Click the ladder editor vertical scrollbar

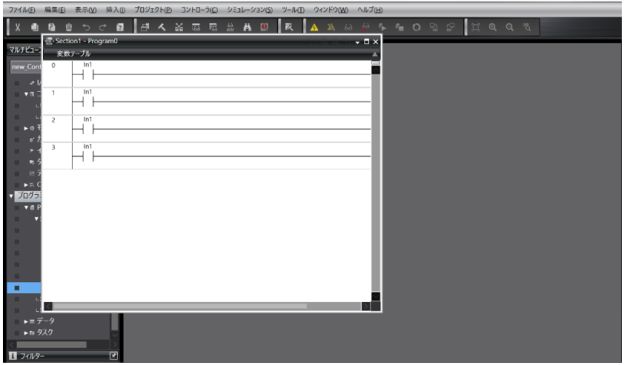click(375, 183)
